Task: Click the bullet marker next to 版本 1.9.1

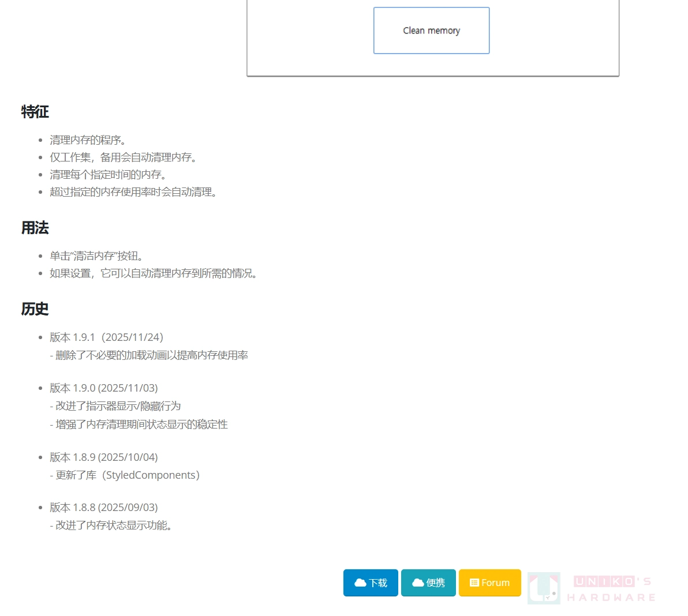Action: coord(40,337)
